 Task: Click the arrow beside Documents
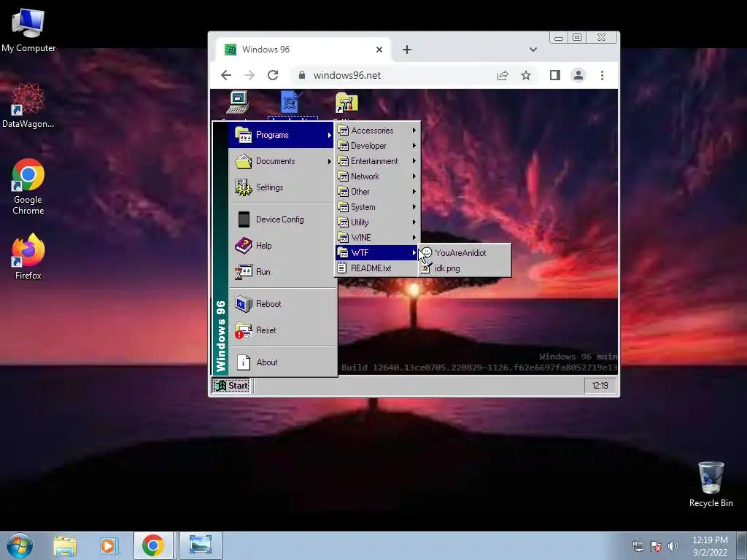click(x=329, y=161)
